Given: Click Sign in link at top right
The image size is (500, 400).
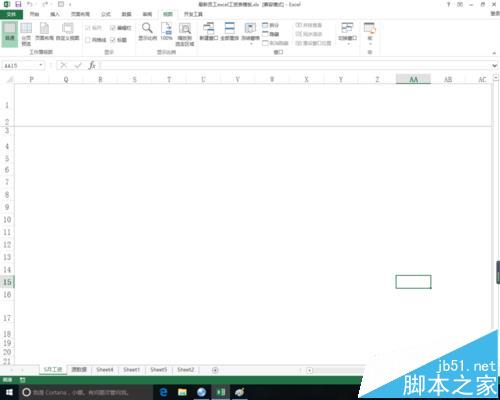Looking at the screenshot, I should tap(495, 14).
